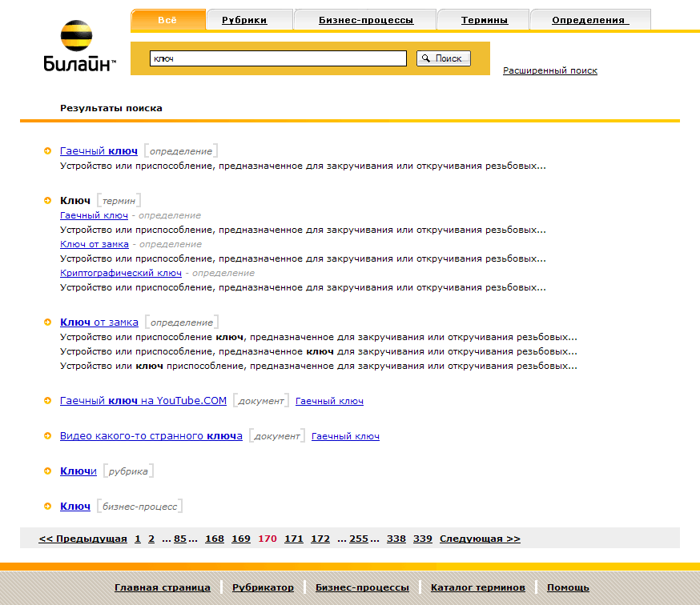Open the Ключ бизнес-процесс result
The width and height of the screenshot is (700, 605).
[x=75, y=506]
